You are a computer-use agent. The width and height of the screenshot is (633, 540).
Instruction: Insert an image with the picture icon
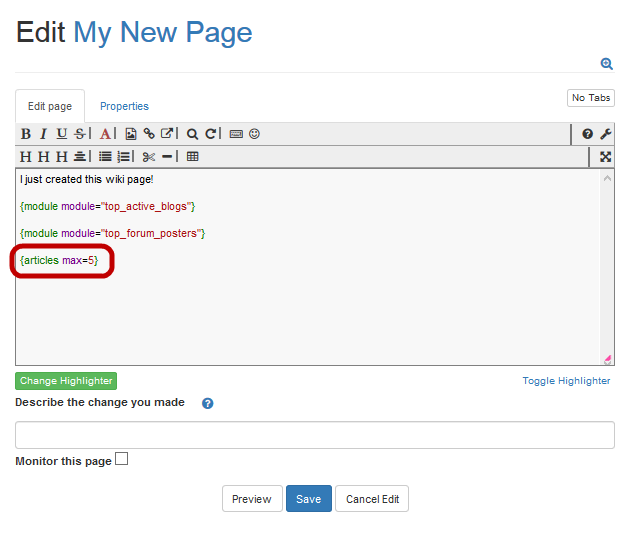coord(130,134)
